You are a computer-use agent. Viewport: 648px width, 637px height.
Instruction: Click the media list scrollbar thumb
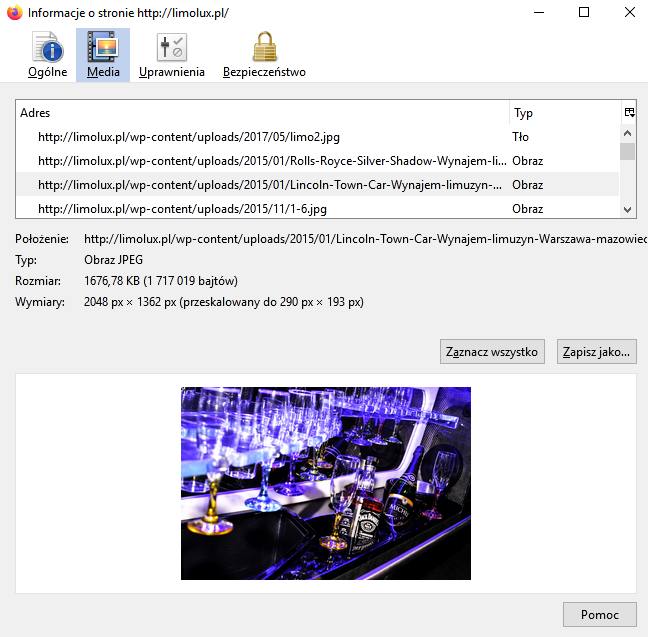click(x=627, y=151)
